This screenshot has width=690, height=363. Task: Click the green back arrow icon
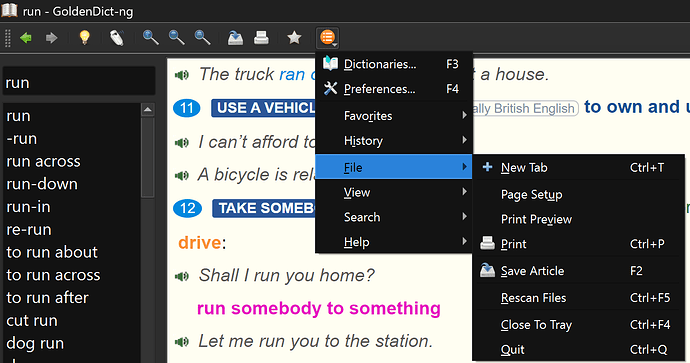(x=26, y=38)
